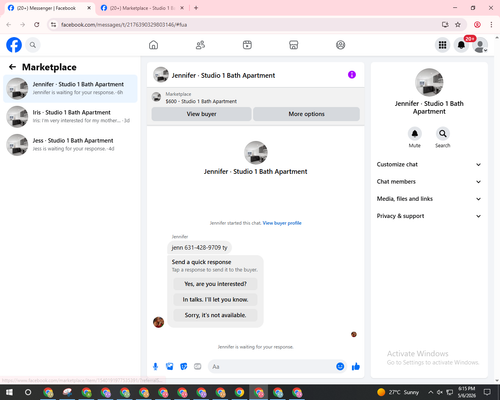Open the Reels video icon
This screenshot has height=400, width=500.
pyautogui.click(x=247, y=45)
